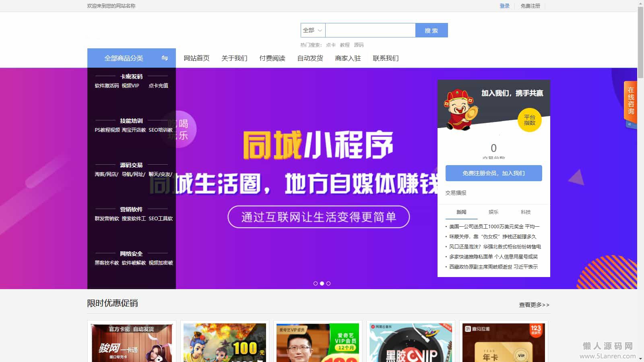This screenshot has width=644, height=362.
Task: Choose 软件破解 subcategory
Action: [134, 263]
